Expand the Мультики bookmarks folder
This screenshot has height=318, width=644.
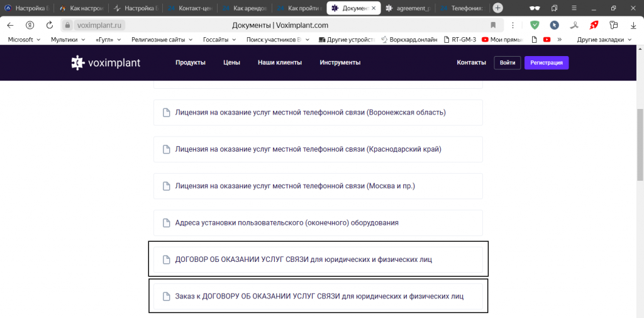point(68,40)
